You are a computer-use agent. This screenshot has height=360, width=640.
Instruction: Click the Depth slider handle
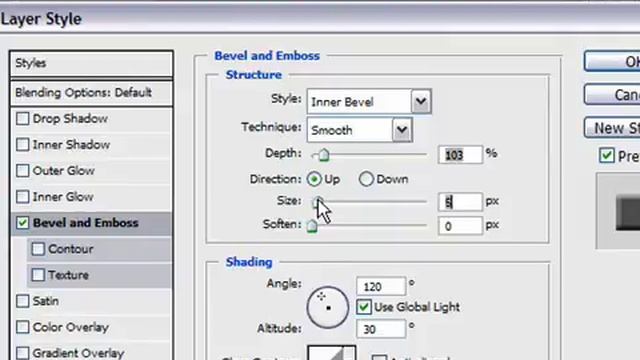[324, 155]
